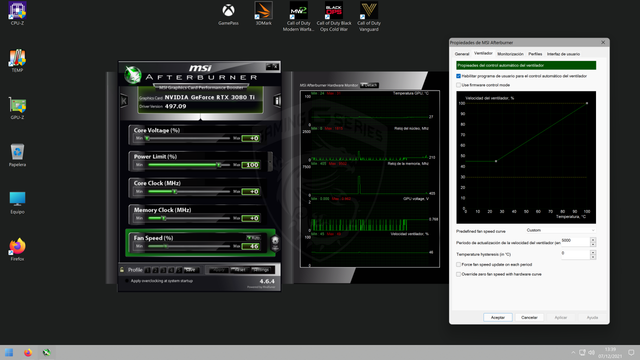Click the Cancelar button
640x360 pixels.
click(529, 317)
